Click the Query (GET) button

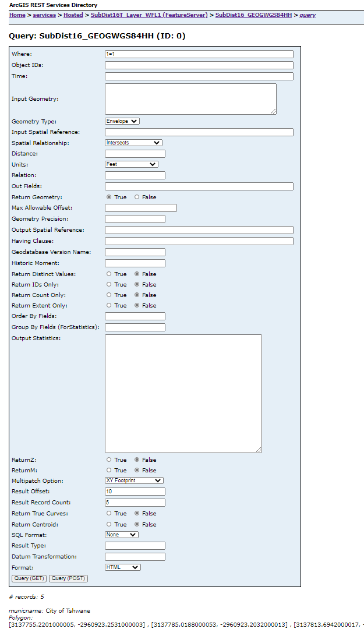click(29, 578)
